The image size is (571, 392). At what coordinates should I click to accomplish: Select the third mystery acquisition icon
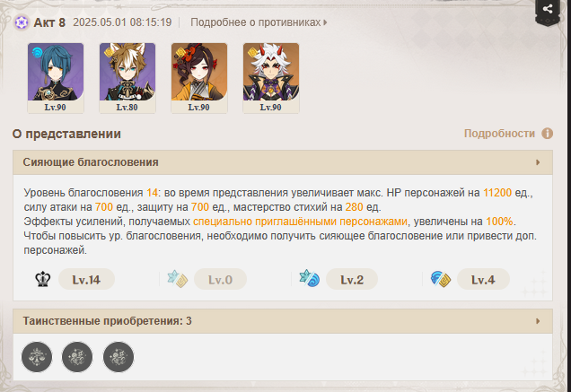pyautogui.click(x=119, y=357)
